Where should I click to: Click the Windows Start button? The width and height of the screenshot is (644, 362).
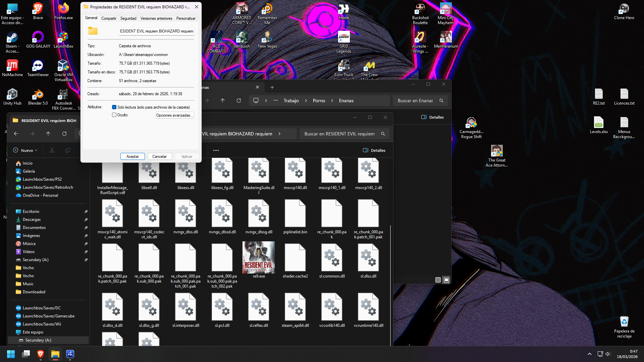[x=11, y=354]
